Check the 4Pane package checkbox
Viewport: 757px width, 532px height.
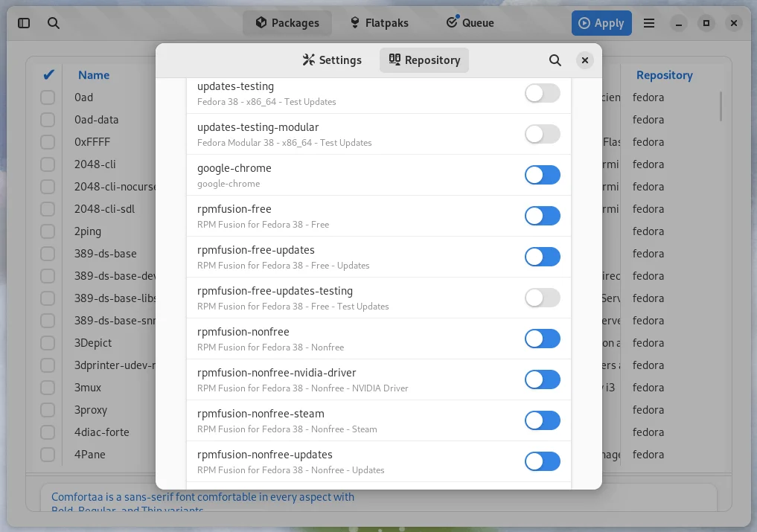click(x=48, y=455)
